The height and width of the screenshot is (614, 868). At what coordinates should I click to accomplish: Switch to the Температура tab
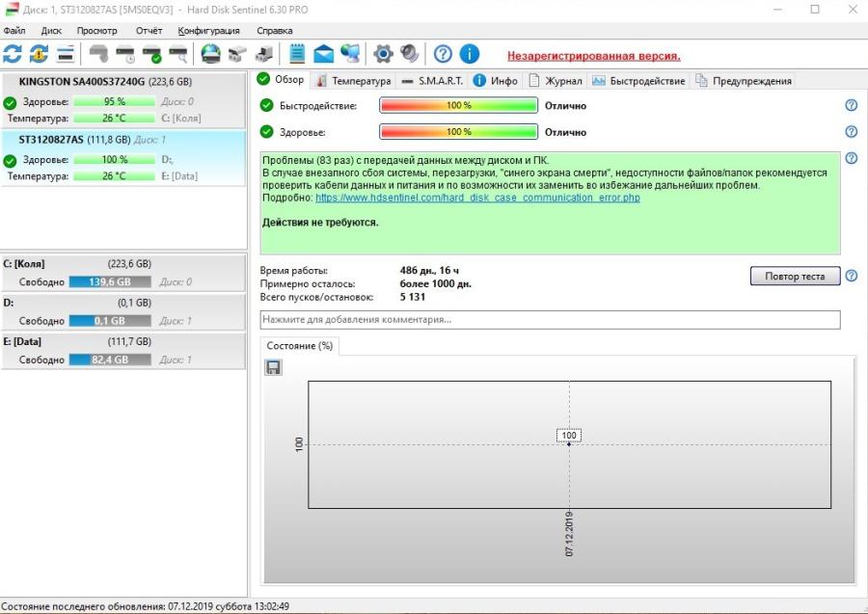point(353,81)
